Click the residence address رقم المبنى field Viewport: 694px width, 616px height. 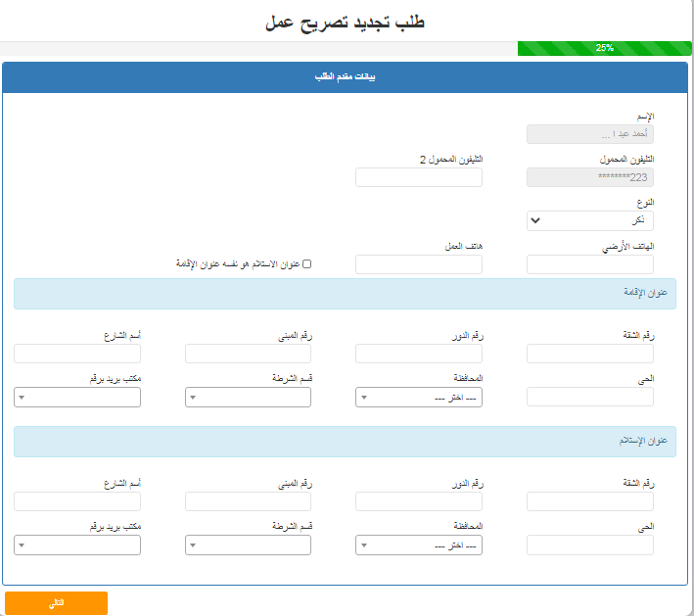coord(248,354)
